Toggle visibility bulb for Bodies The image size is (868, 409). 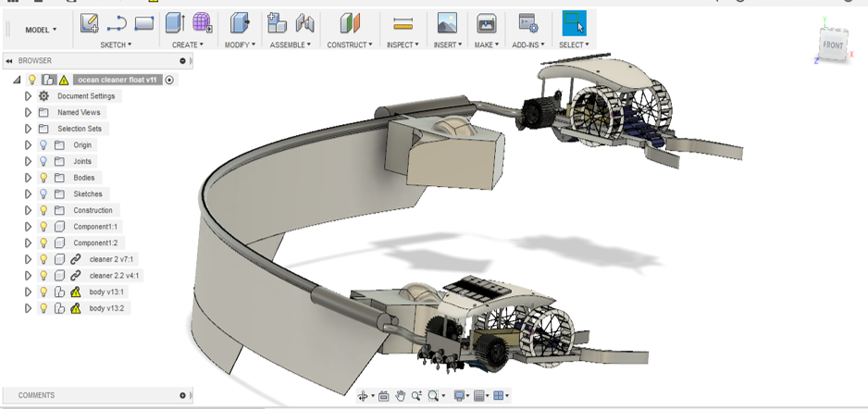point(43,178)
